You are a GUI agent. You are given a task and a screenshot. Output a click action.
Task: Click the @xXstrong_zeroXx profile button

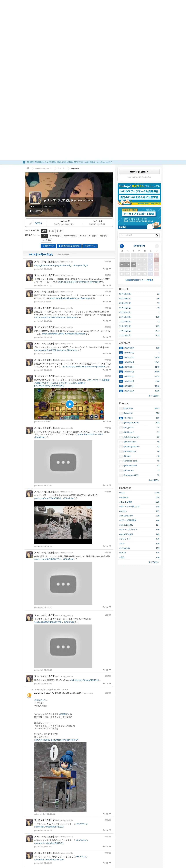point(69,246)
